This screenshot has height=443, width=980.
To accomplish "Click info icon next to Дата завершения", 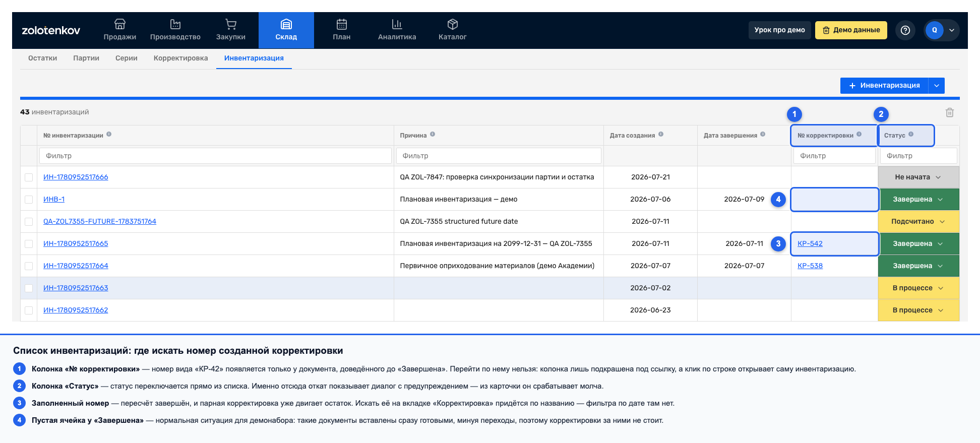I will point(763,135).
